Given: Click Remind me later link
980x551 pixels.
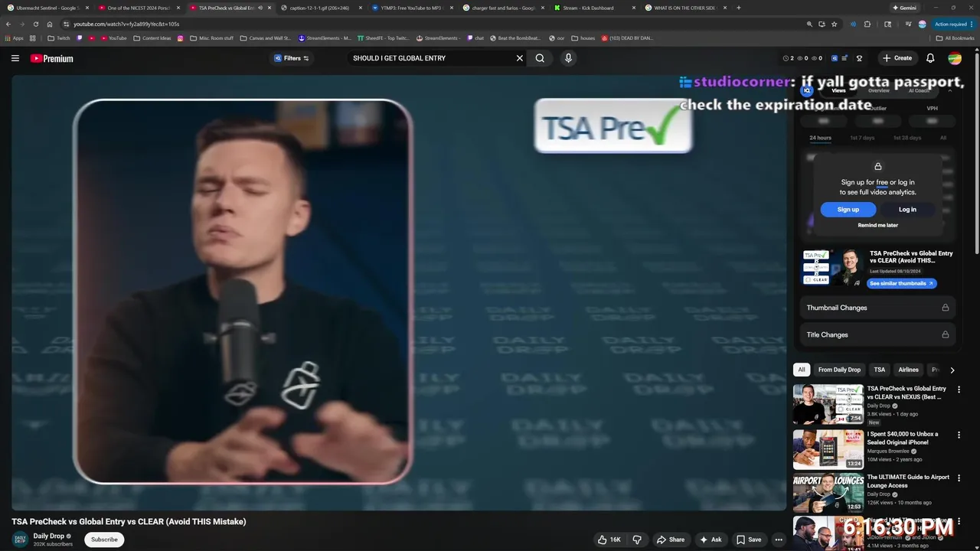Looking at the screenshot, I should 877,225.
